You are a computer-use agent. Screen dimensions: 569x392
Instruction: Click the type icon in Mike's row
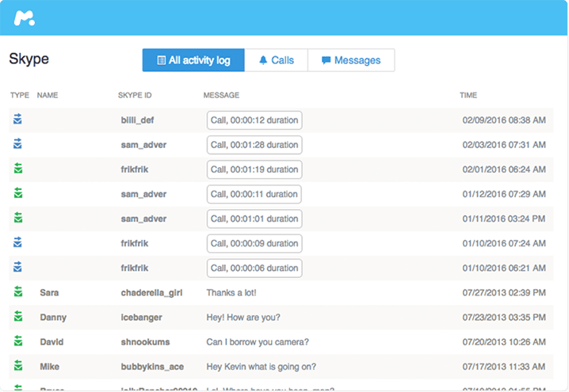(x=17, y=366)
